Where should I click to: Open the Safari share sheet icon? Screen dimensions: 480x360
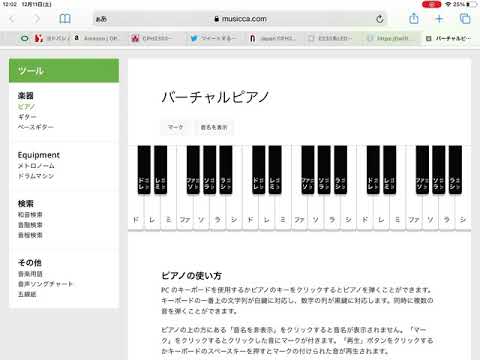(x=414, y=18)
